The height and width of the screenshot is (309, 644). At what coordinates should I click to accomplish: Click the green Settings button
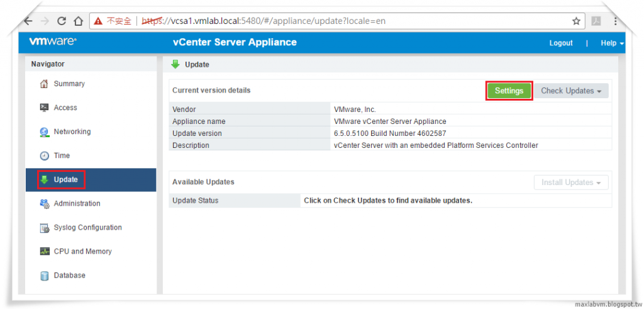point(509,91)
